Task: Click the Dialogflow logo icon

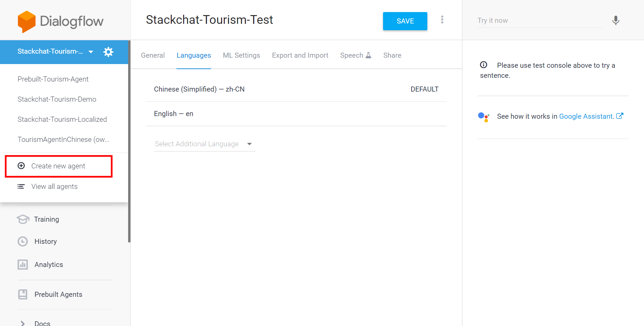Action: 26,21
